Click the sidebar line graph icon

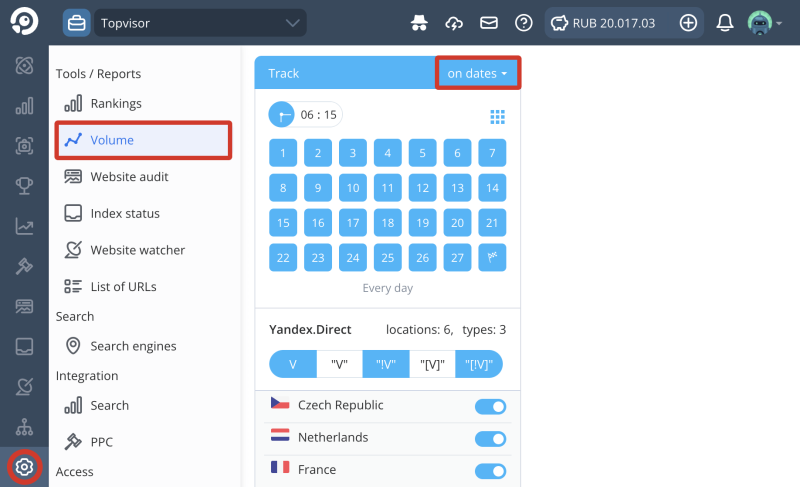[24, 226]
